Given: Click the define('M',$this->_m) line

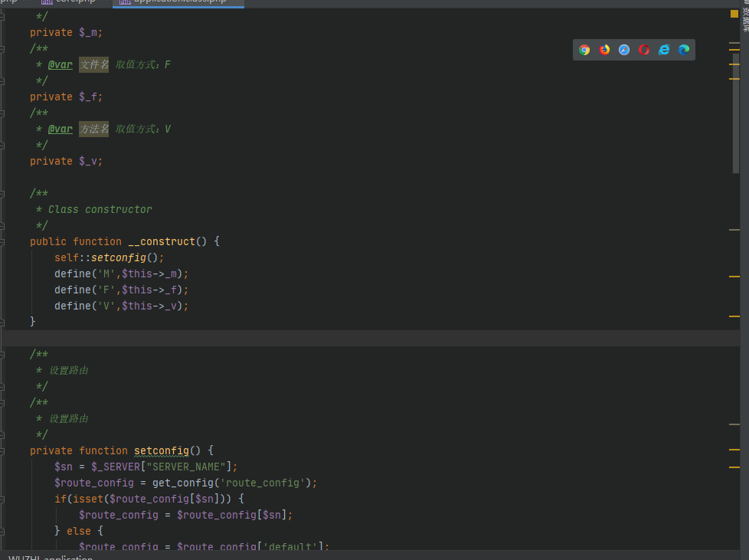Looking at the screenshot, I should [121, 273].
